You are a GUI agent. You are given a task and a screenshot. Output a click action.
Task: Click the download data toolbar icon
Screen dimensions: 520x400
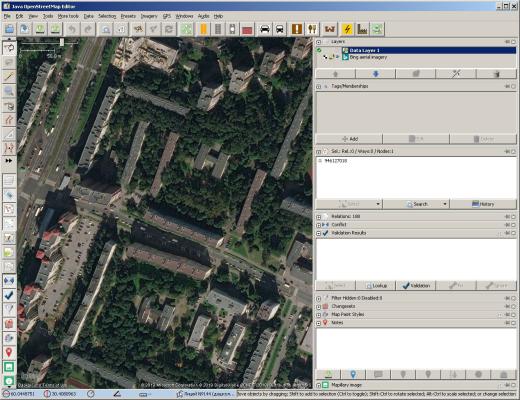40,29
